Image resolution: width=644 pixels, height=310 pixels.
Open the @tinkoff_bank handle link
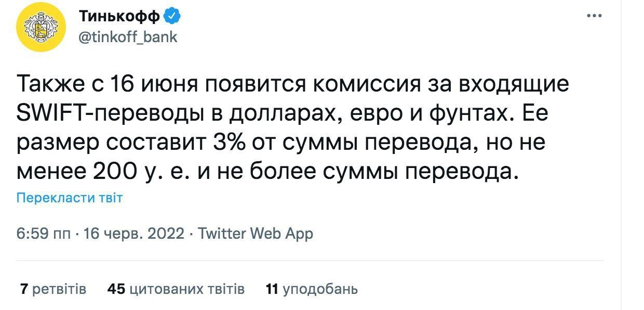128,37
